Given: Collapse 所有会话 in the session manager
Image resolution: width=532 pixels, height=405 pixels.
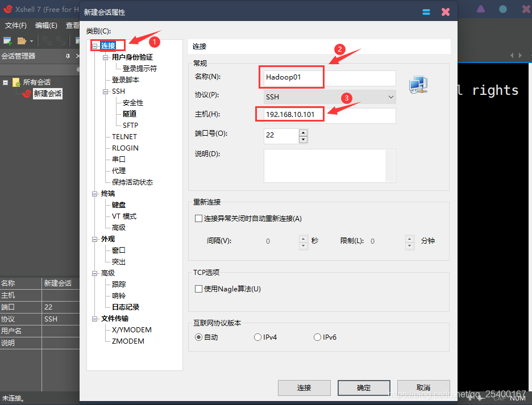Looking at the screenshot, I should (x=6, y=82).
